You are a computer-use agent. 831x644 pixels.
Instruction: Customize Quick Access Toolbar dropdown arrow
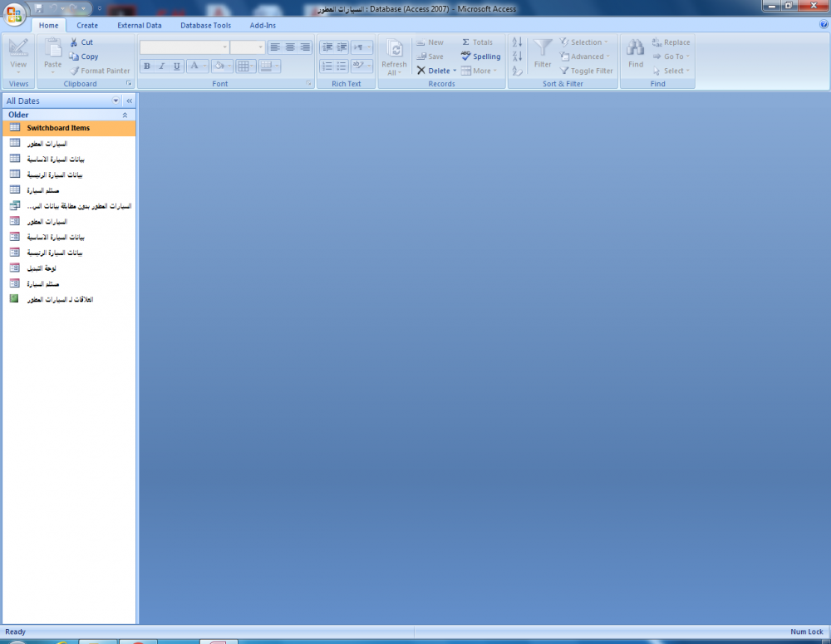tap(99, 8)
